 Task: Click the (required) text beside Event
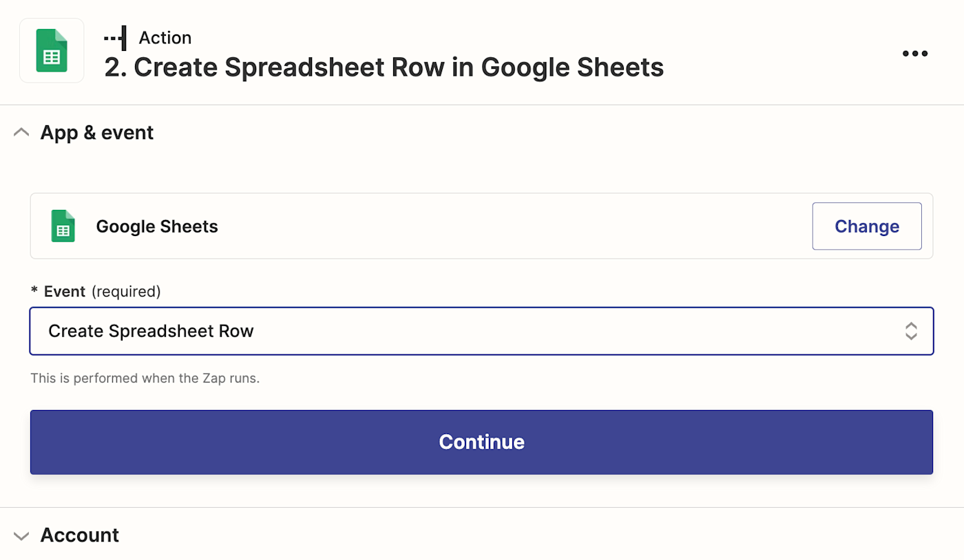126,292
